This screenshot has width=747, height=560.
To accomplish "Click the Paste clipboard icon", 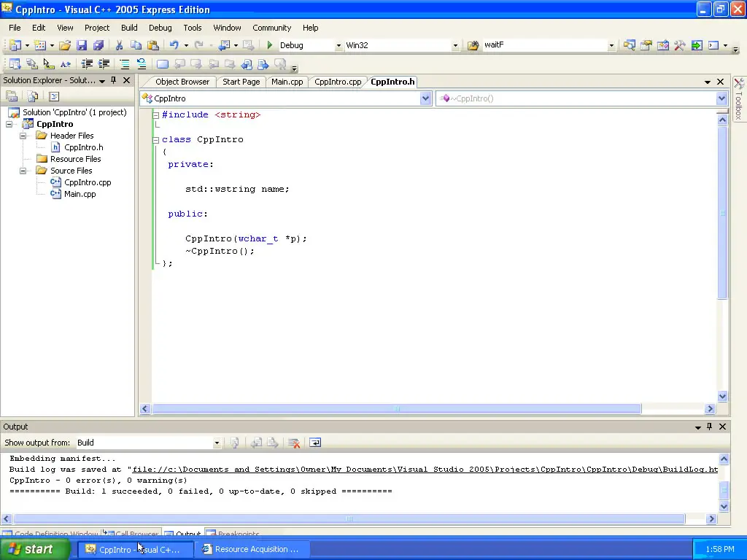I will [x=153, y=45].
